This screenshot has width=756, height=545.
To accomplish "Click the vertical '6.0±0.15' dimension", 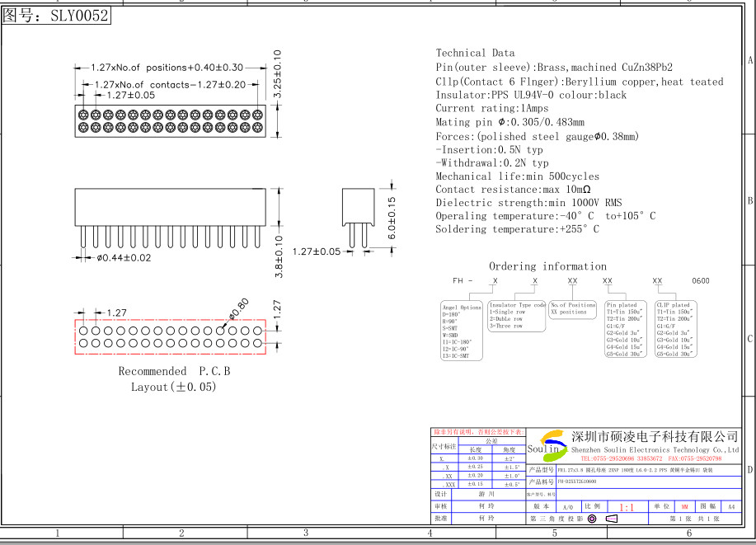I will tap(392, 218).
